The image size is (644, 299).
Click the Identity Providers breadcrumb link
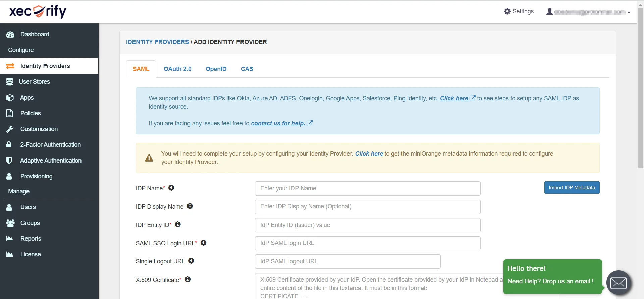point(157,42)
